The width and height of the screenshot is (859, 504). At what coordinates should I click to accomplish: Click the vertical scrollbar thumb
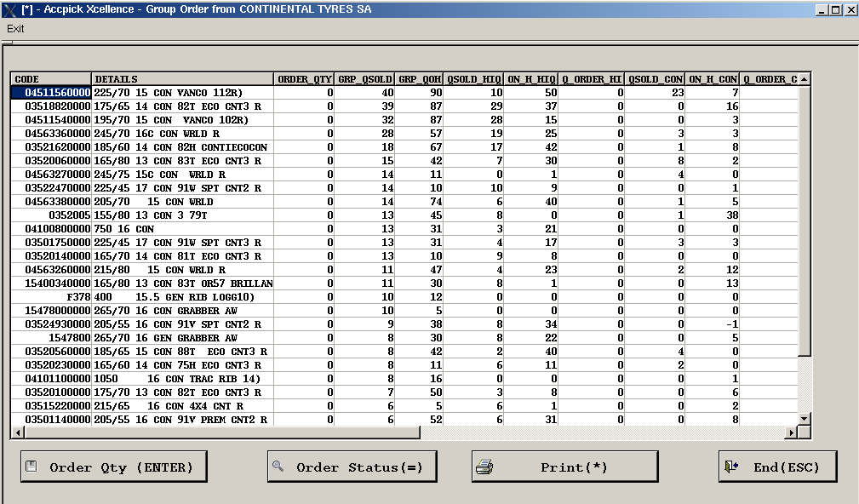(804, 220)
